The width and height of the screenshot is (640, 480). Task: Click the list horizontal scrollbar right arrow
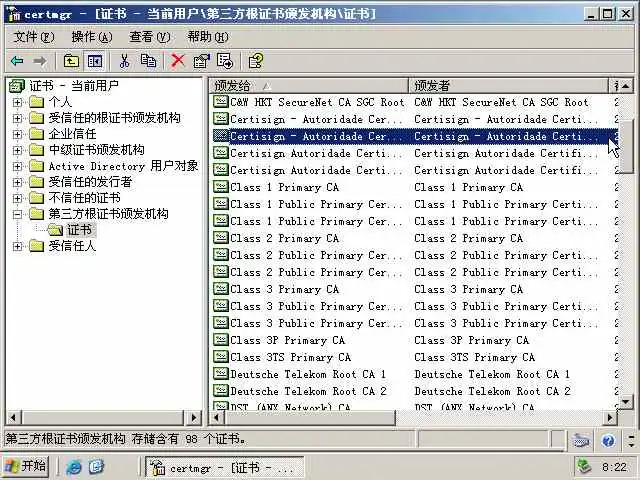coord(610,418)
